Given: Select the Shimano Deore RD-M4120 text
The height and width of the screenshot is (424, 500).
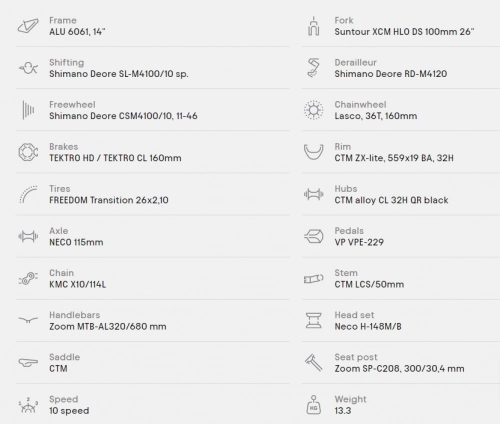Looking at the screenshot, I should coord(391,74).
